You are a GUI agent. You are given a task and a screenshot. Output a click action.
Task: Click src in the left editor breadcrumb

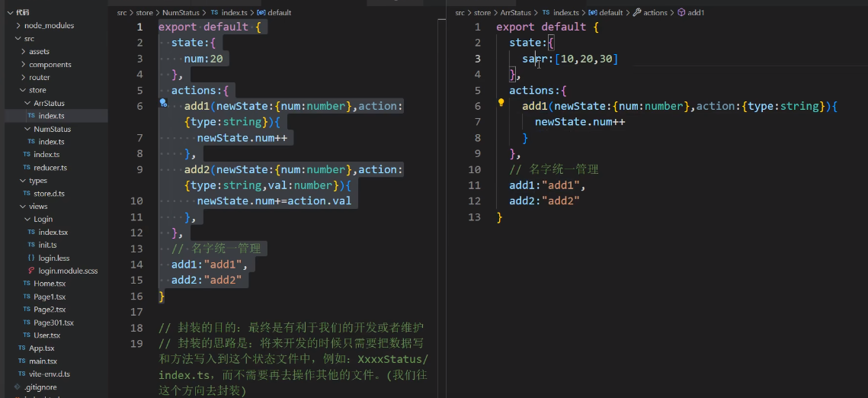point(122,12)
